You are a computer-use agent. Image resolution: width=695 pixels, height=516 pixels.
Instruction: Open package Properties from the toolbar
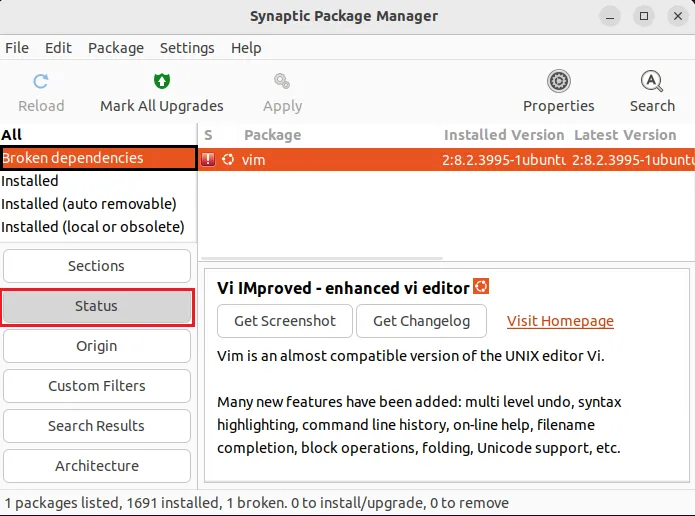(x=558, y=92)
